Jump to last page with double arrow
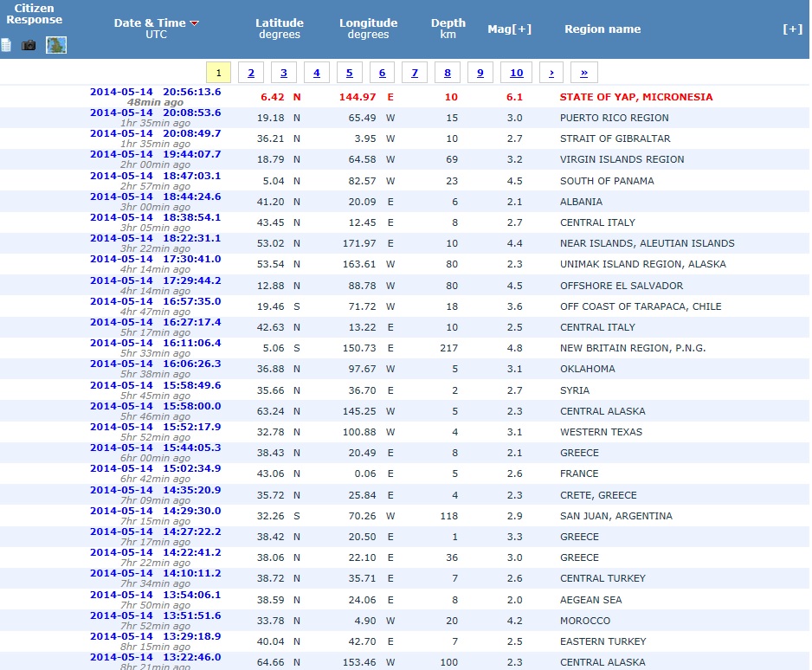 pyautogui.click(x=584, y=73)
